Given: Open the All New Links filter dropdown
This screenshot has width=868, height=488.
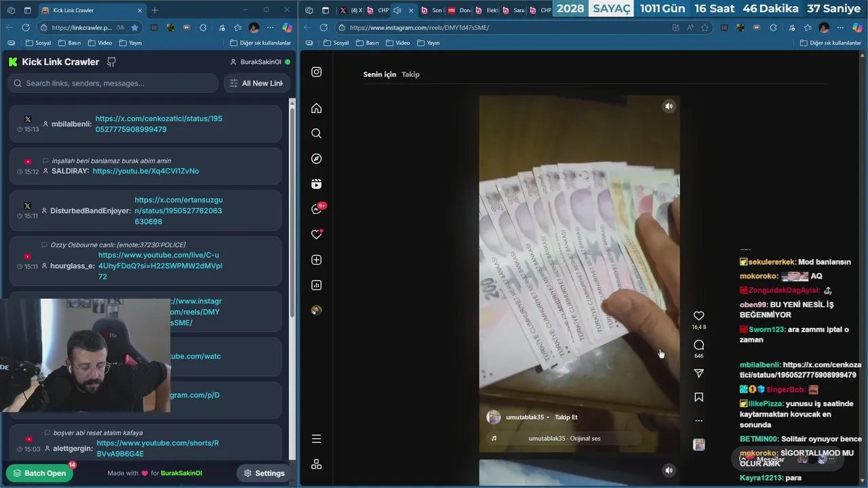Looking at the screenshot, I should tap(258, 83).
